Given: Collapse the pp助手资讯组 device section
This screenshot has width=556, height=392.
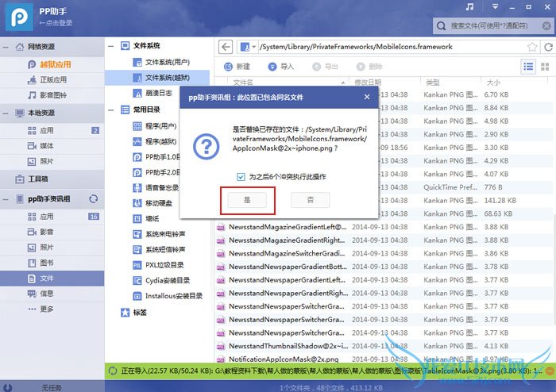Looking at the screenshot, I should [6, 199].
